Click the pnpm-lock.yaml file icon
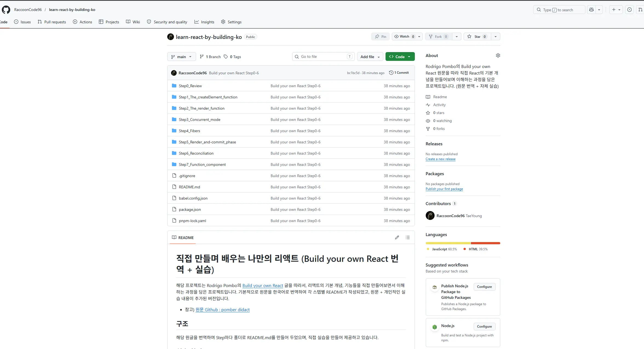Image resolution: width=644 pixels, height=349 pixels. pyautogui.click(x=174, y=221)
